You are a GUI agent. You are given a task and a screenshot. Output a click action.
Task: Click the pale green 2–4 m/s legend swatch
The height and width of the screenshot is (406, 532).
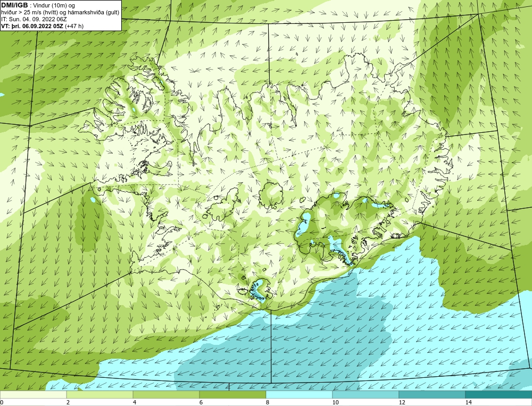pyautogui.click(x=100, y=394)
